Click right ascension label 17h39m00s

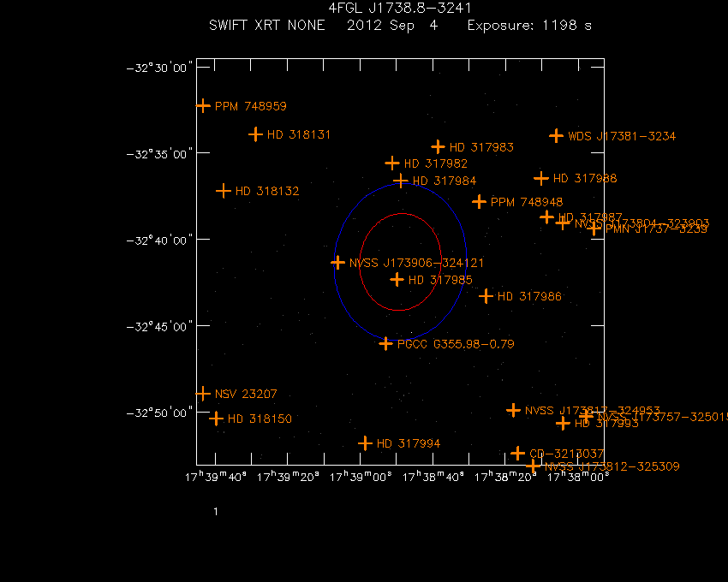(361, 477)
